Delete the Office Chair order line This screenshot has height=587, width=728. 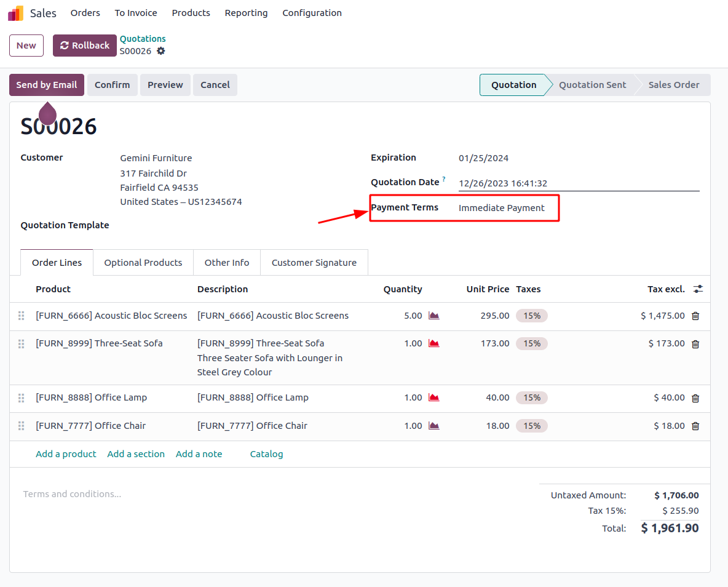coord(695,426)
